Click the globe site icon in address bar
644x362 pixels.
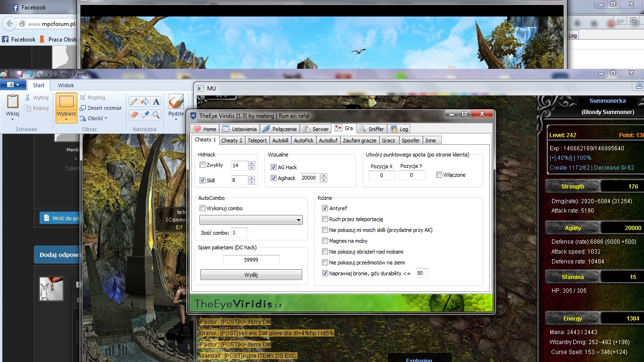[22, 24]
